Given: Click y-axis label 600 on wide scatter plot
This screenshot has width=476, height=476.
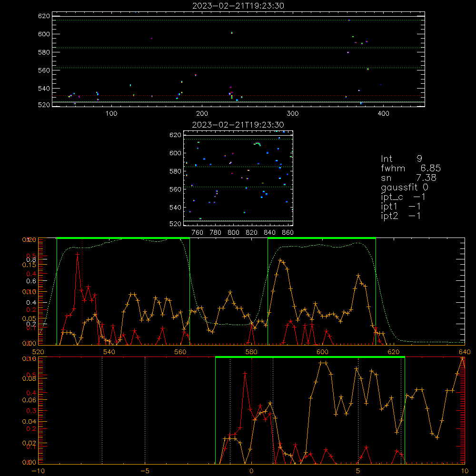Looking at the screenshot, I should click(x=44, y=34).
